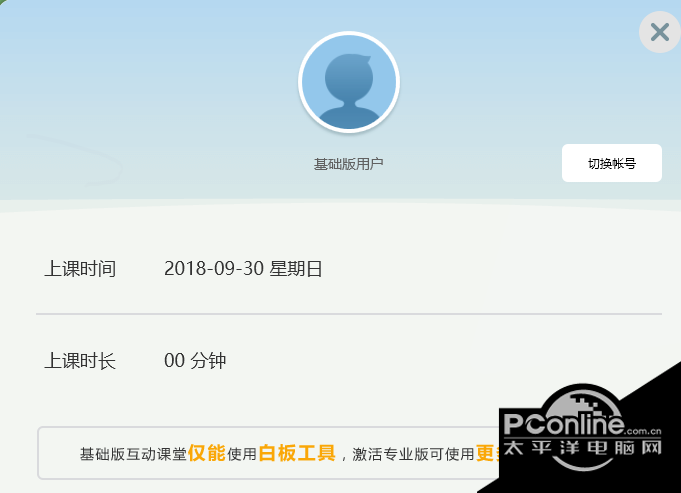This screenshot has width=681, height=493.
Task: Click the divider line below 上课时间
Action: [349, 313]
